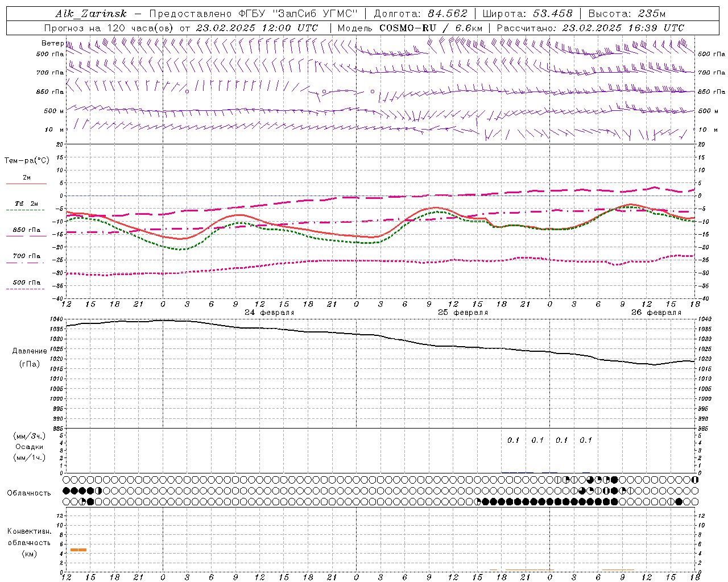Select the text 'Предоставлено ФГБУ "ЗапСиб УГМС"'
728x582 pixels.
(253, 14)
